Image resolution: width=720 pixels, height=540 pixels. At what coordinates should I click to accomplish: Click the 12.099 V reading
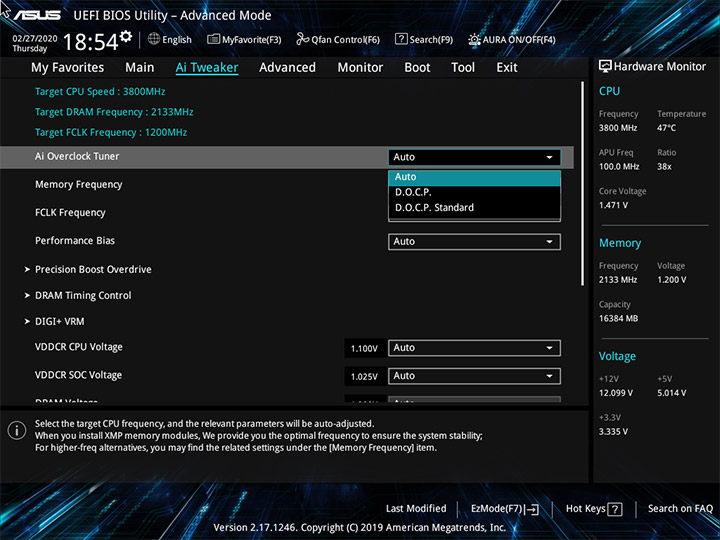(x=616, y=393)
